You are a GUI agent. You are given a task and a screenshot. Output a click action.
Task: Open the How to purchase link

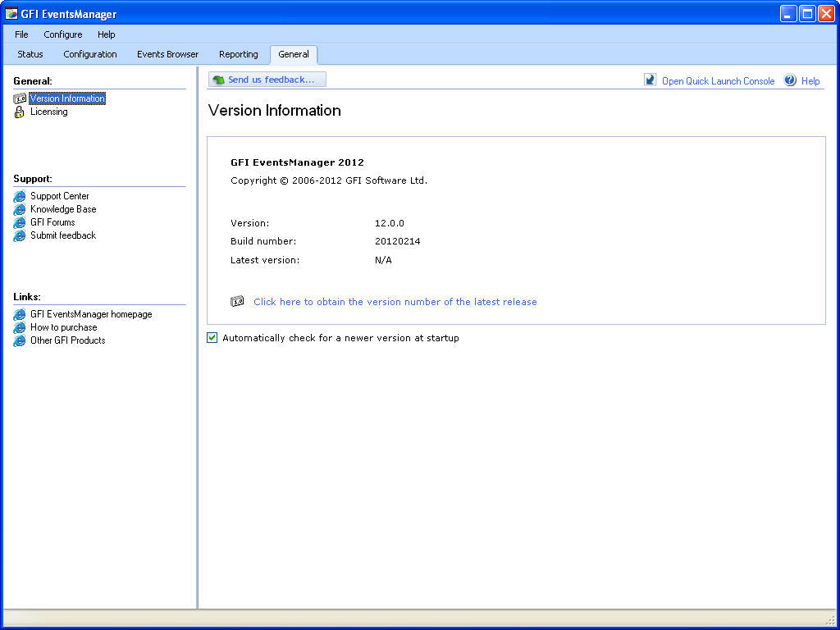point(64,326)
